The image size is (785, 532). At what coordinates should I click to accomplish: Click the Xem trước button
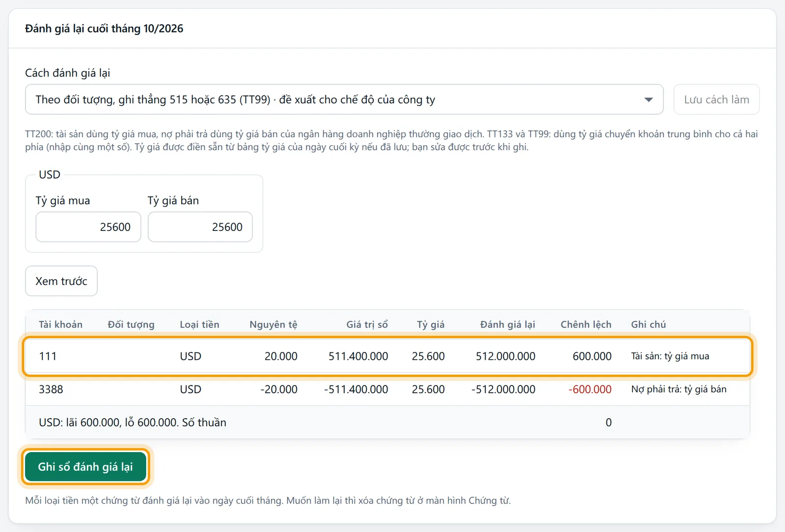pos(61,281)
